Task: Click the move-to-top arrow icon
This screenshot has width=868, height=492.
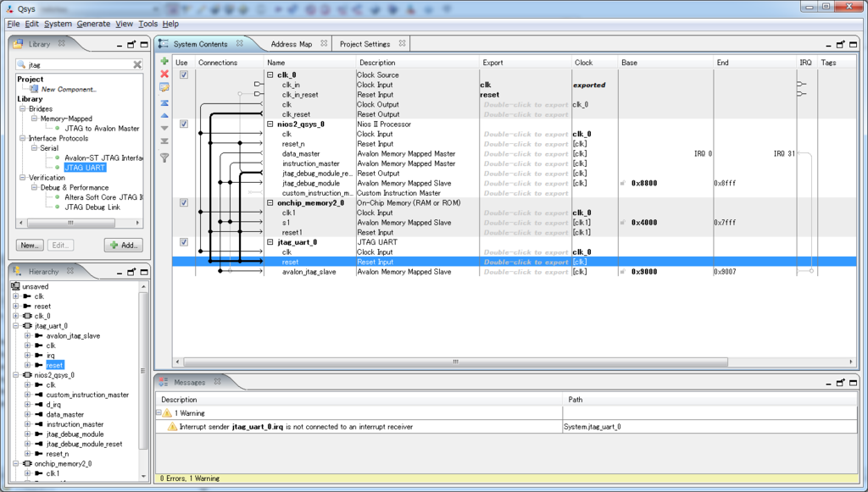Action: point(164,102)
